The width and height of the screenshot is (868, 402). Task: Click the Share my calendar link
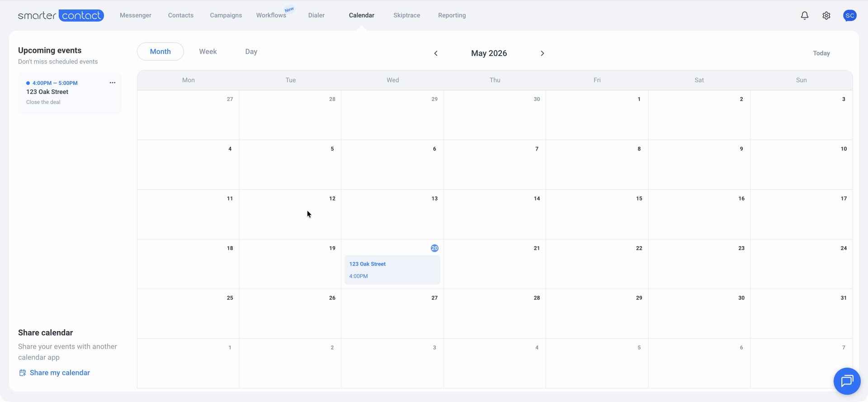[60, 373]
